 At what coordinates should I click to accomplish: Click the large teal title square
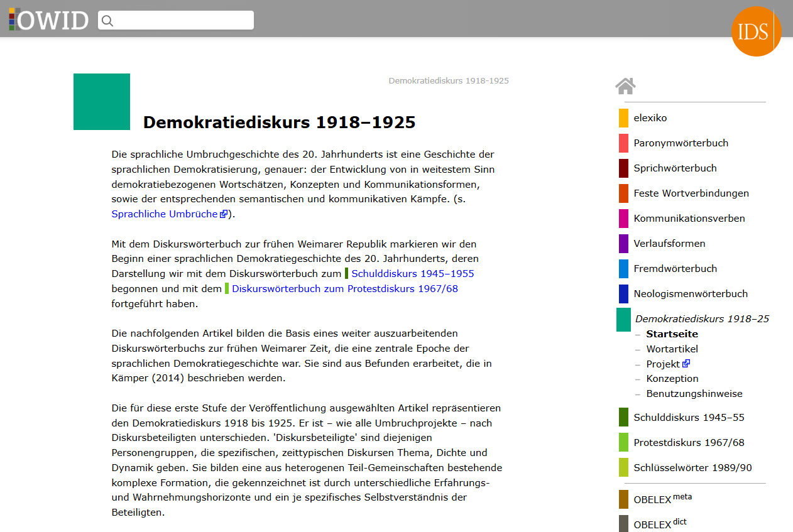[102, 100]
